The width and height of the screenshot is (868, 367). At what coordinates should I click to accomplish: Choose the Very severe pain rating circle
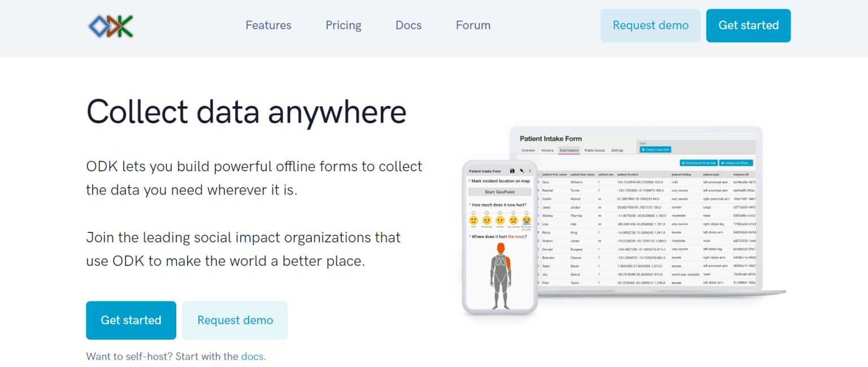point(513,213)
